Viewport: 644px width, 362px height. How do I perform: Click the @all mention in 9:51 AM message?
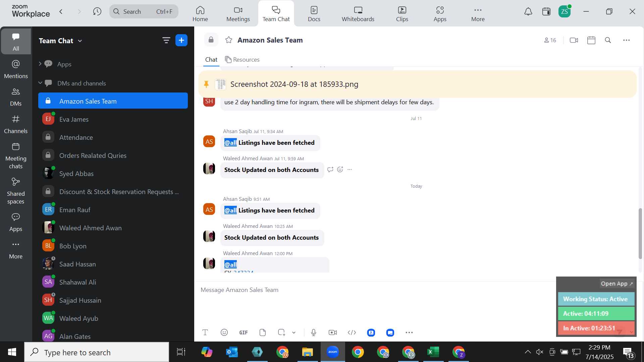pos(230,210)
